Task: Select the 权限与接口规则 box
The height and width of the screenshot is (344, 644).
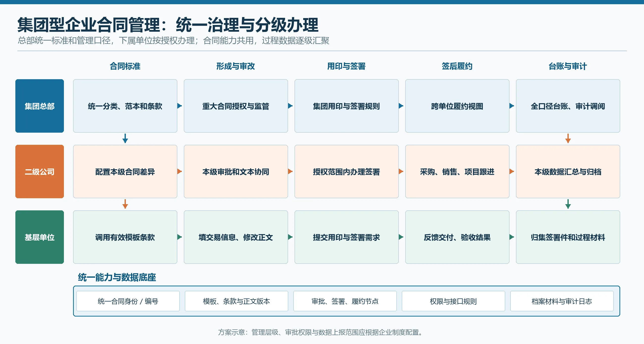Action: 454,301
